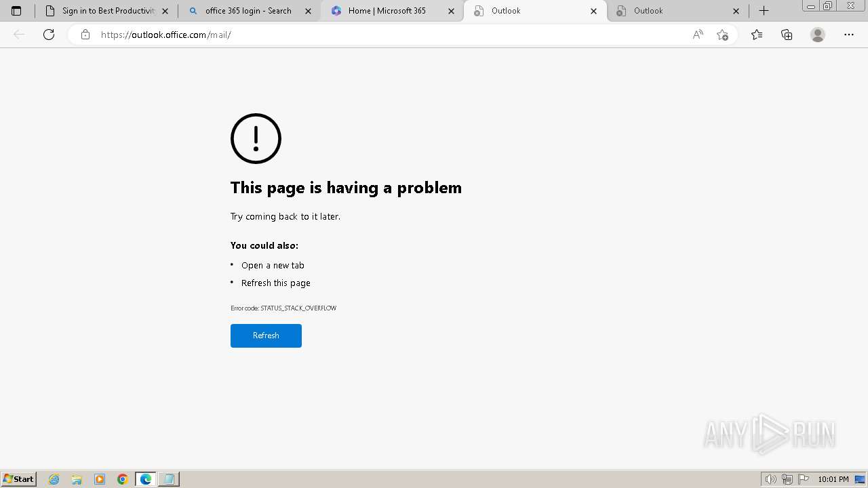Launch Internet Explorer from taskbar

coord(54,479)
